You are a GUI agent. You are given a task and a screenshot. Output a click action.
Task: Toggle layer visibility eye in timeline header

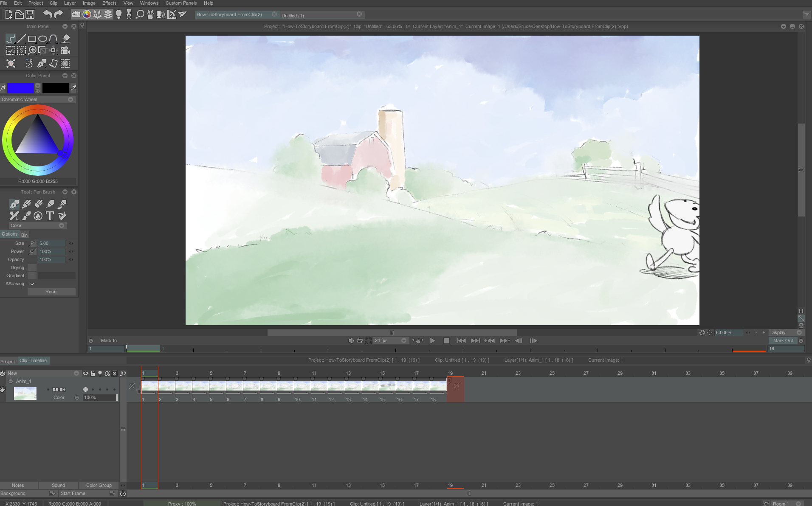tap(85, 374)
